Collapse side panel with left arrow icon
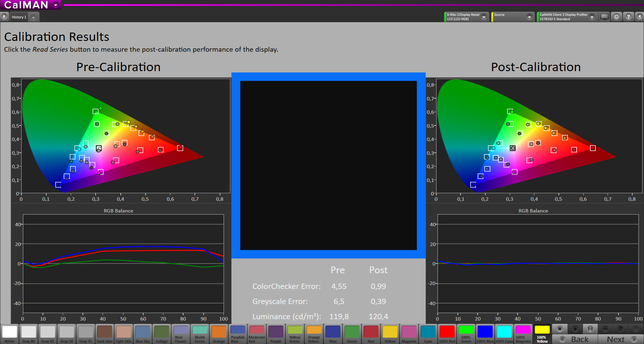 pyautogui.click(x=639, y=16)
